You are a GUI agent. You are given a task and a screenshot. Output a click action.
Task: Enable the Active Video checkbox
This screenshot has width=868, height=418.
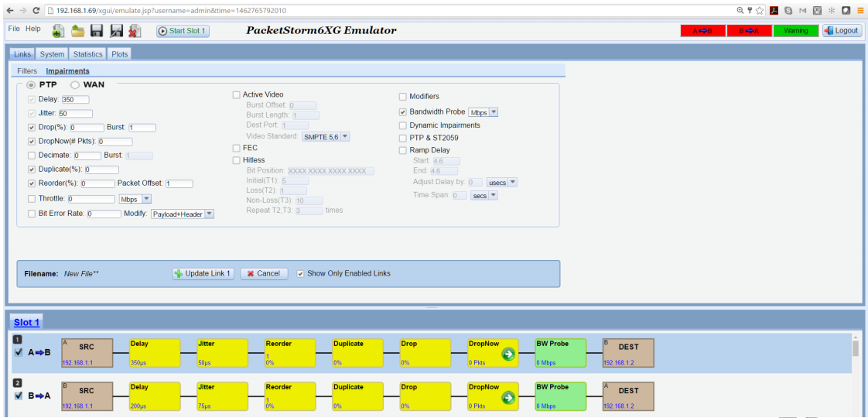pyautogui.click(x=237, y=94)
